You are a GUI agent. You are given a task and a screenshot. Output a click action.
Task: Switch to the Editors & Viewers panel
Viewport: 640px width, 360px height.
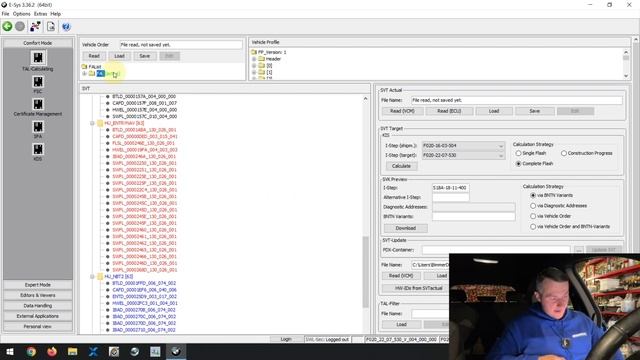click(38, 295)
